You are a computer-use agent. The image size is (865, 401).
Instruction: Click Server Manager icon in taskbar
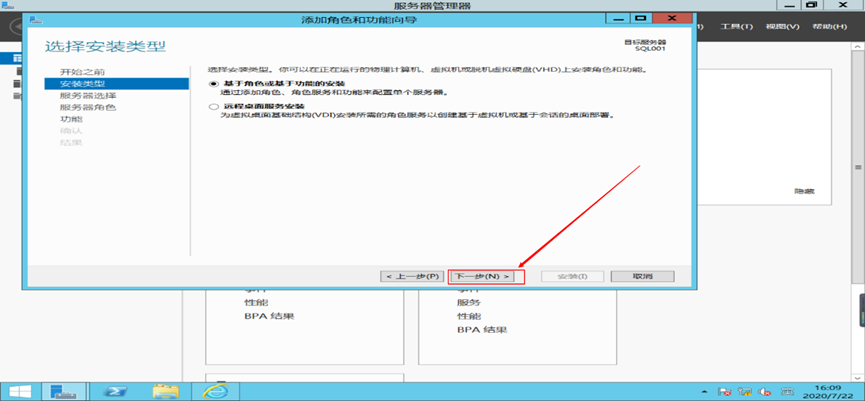63,391
